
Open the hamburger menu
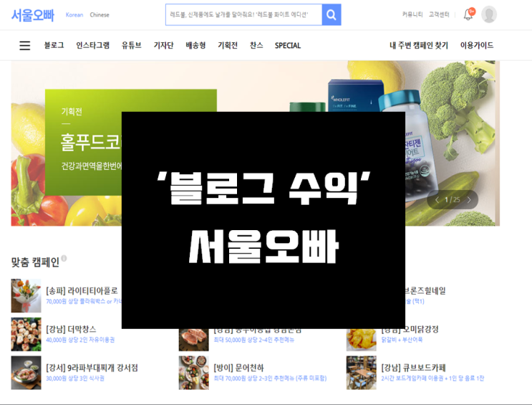click(x=25, y=46)
